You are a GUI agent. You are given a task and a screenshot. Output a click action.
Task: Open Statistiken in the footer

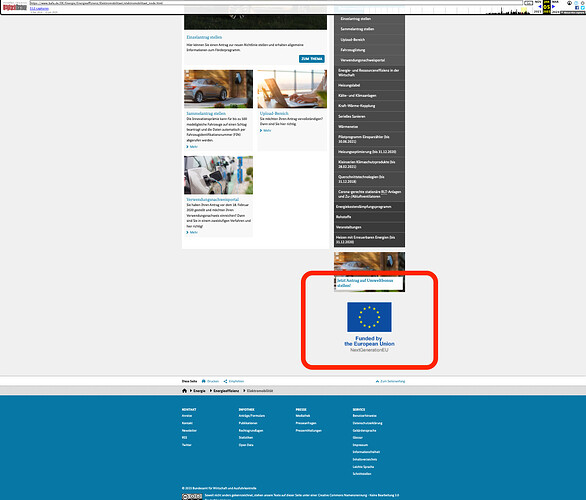[246, 438]
